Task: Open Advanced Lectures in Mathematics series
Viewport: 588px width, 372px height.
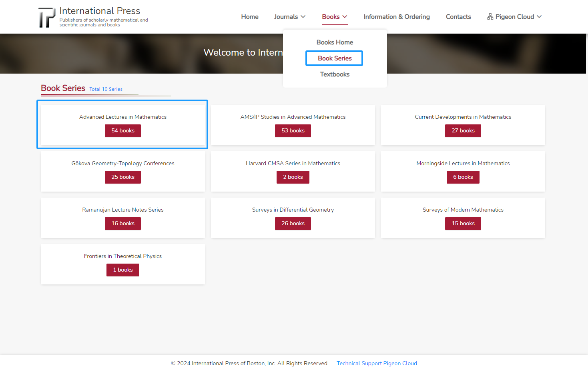Action: tap(123, 117)
